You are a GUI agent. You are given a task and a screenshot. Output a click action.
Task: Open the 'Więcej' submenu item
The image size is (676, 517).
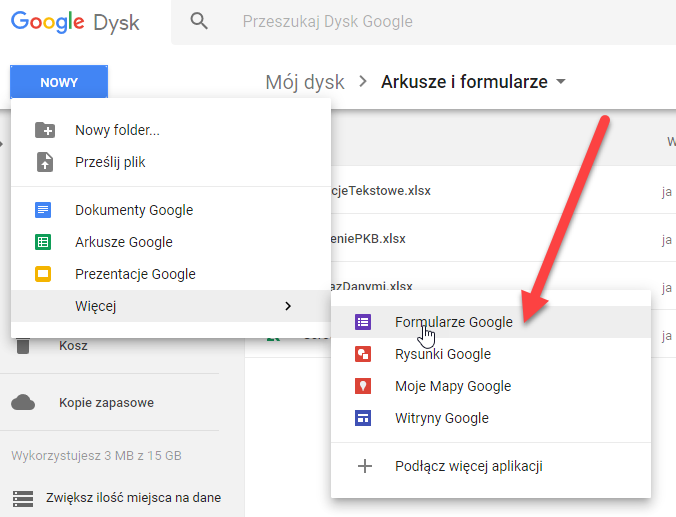point(171,306)
